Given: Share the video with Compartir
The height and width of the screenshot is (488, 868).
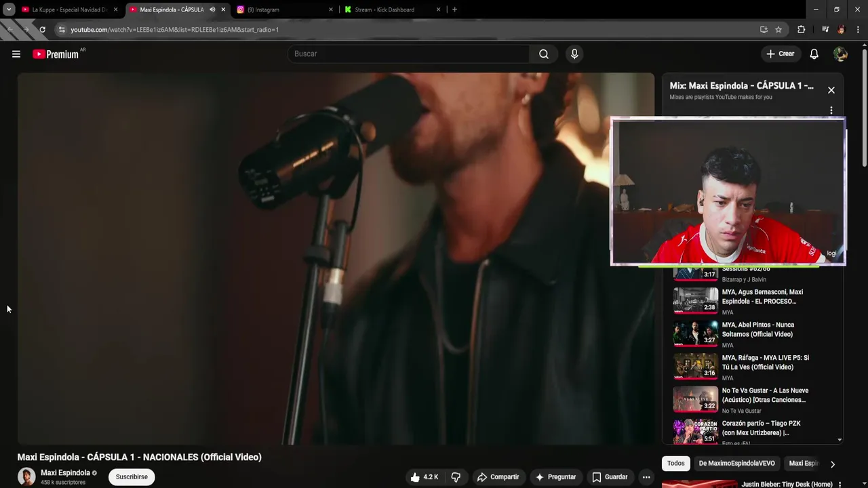Looking at the screenshot, I should coord(498,477).
